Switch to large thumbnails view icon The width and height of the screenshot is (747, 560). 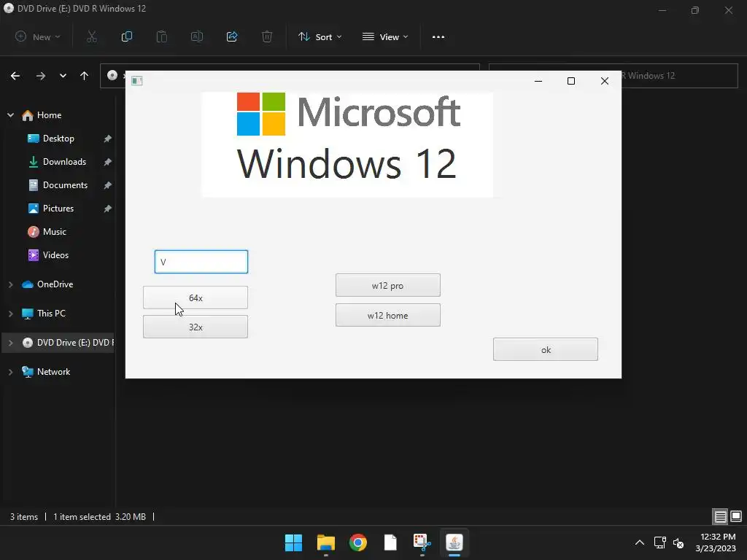point(736,517)
